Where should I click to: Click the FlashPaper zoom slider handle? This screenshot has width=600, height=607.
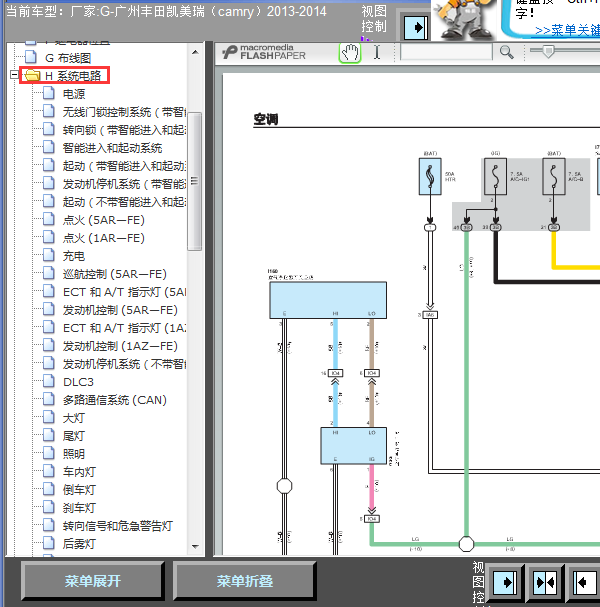coord(548,51)
